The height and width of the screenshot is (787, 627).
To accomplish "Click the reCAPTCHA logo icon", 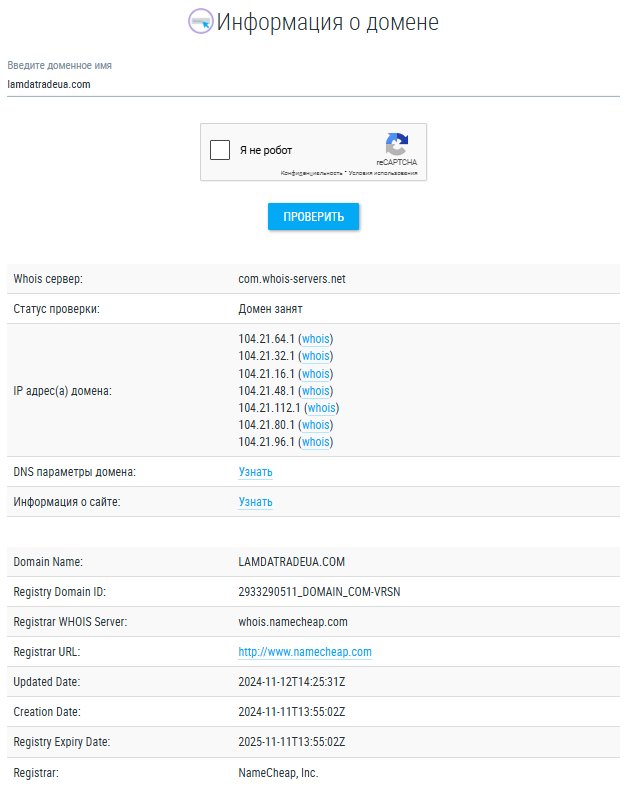I will tap(397, 145).
